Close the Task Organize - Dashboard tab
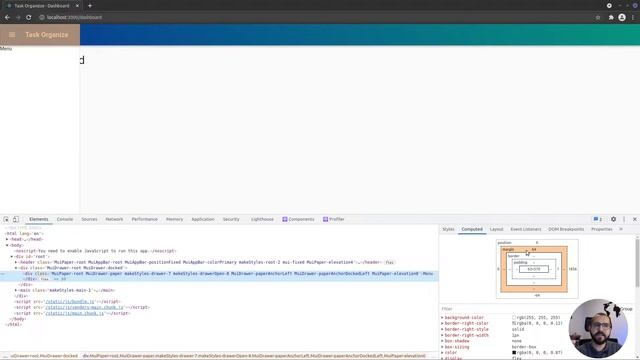This screenshot has height=360, width=640. 77,6
